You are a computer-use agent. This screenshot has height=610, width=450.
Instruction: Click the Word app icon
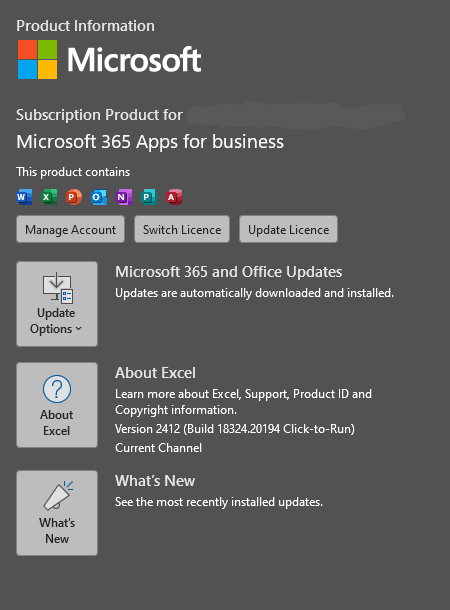click(24, 197)
